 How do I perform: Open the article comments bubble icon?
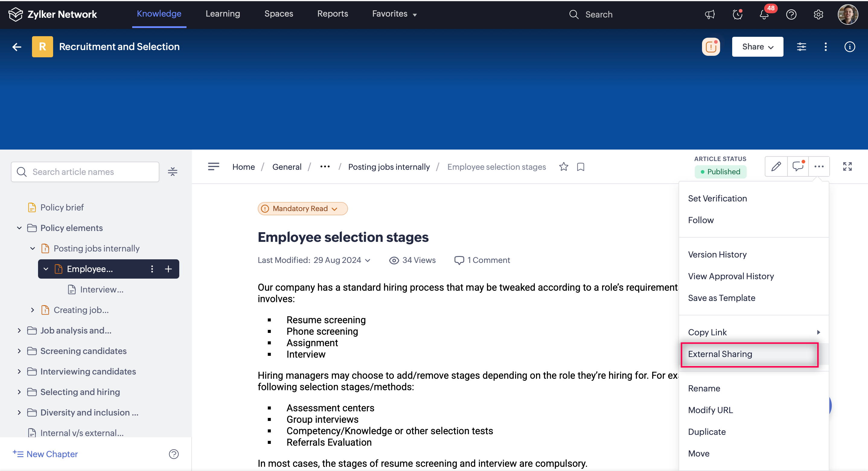pos(798,166)
